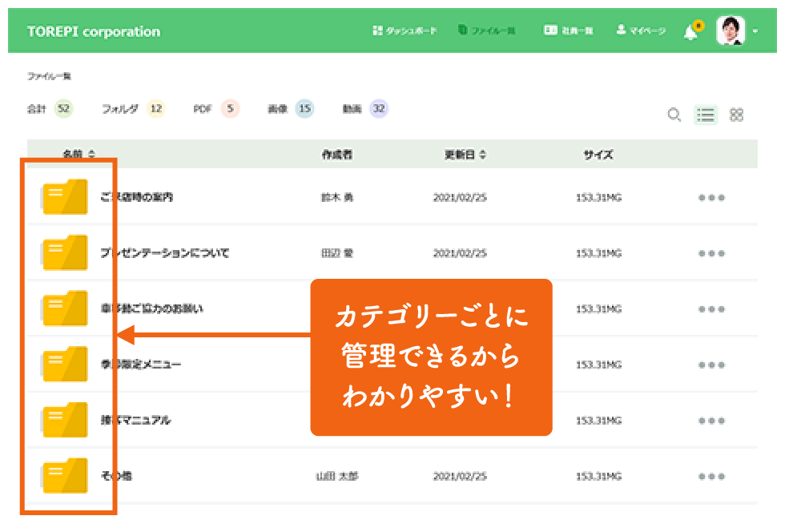Open more options for ご来店時の案内 row
Viewport: 785px width, 532px height.
[x=711, y=198]
